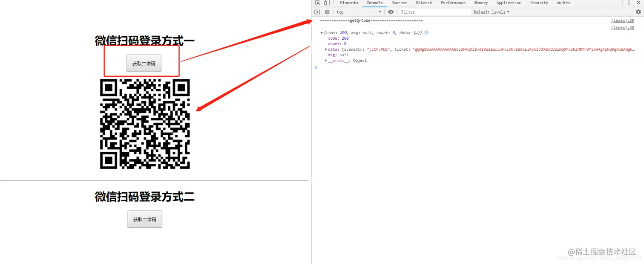
Task: Collapse the logged response object
Action: click(322, 33)
